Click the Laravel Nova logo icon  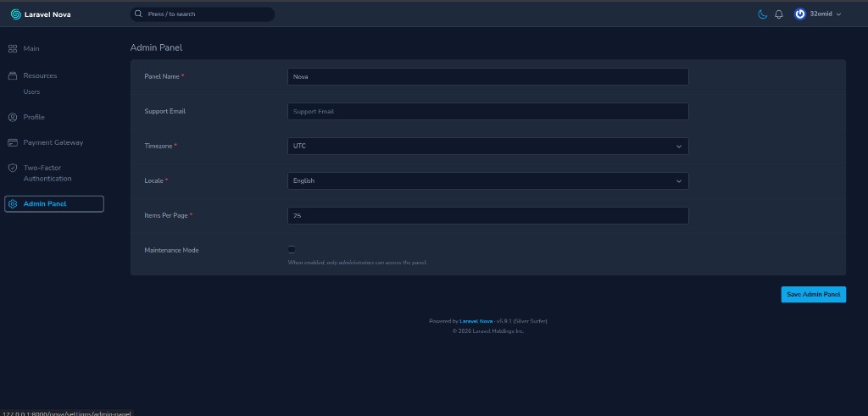click(15, 14)
